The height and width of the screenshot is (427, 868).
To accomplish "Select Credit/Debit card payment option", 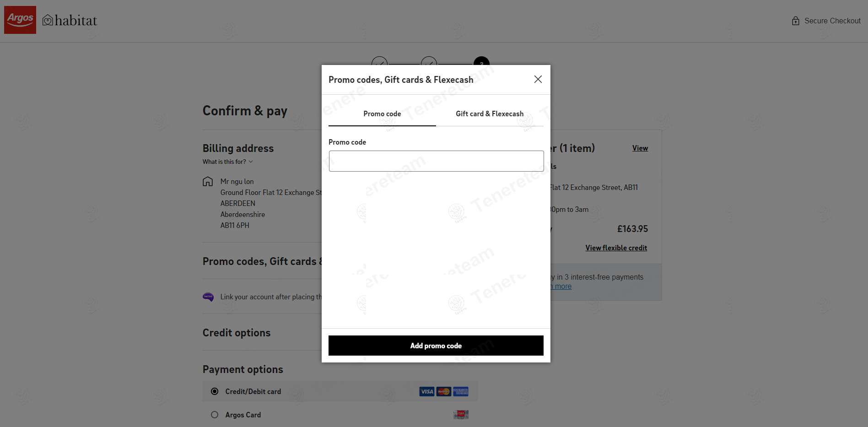I will click(x=215, y=392).
